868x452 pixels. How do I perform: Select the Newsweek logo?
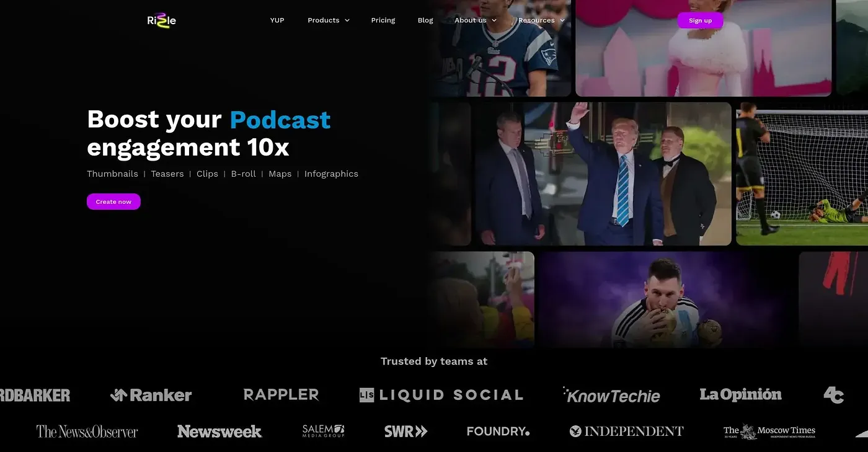point(219,432)
